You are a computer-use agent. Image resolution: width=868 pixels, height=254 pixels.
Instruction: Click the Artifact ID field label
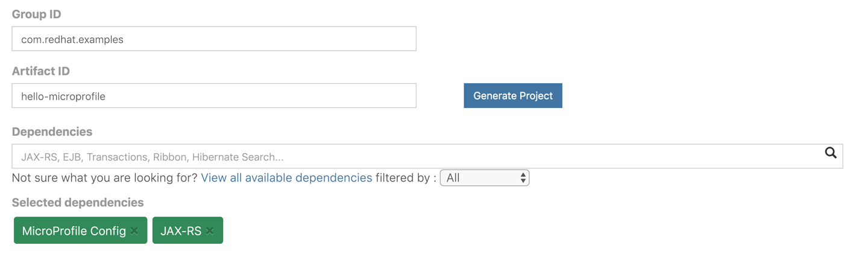click(x=41, y=71)
